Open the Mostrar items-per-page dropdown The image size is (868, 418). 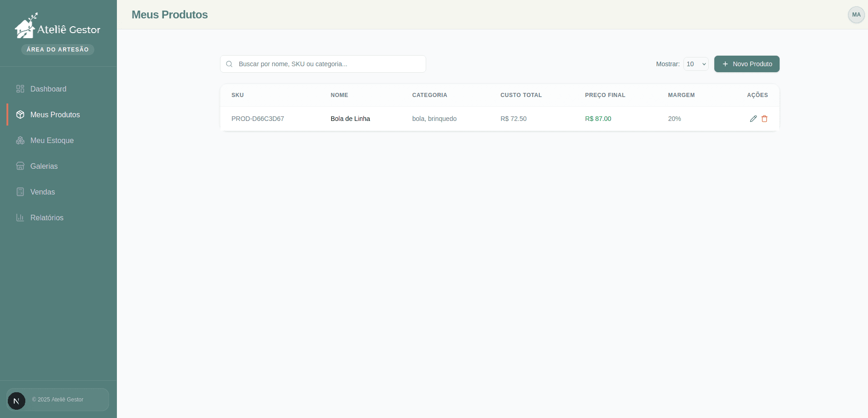click(695, 64)
